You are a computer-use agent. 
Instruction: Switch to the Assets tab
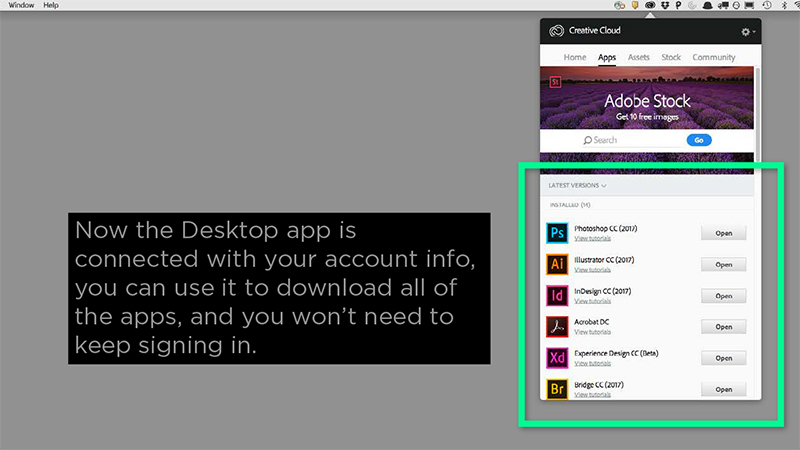pos(638,57)
